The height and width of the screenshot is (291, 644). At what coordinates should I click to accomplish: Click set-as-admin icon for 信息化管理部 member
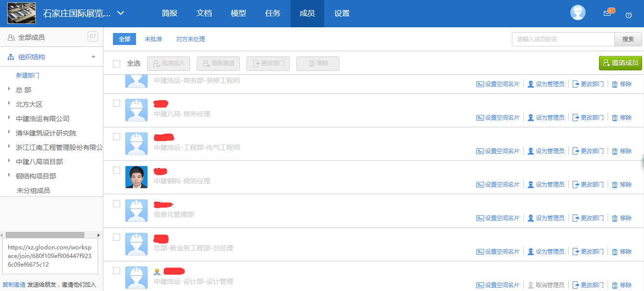tap(531, 218)
